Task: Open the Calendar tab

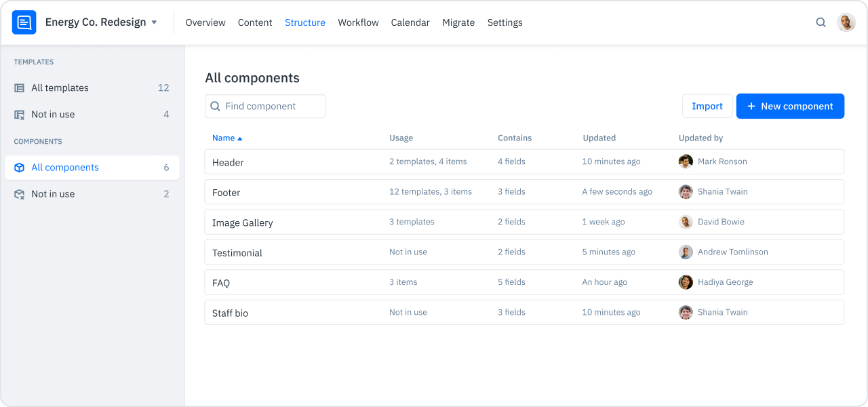Action: tap(410, 22)
